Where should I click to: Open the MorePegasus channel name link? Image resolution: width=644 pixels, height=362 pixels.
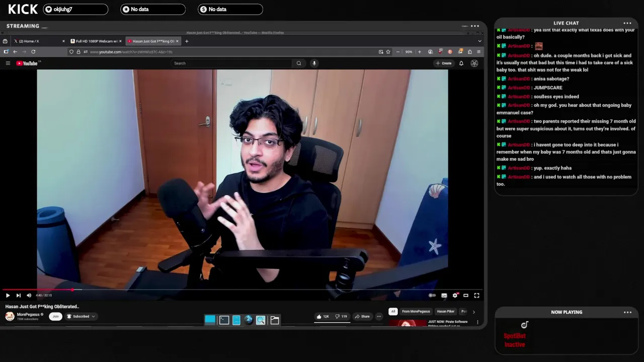pyautogui.click(x=28, y=314)
